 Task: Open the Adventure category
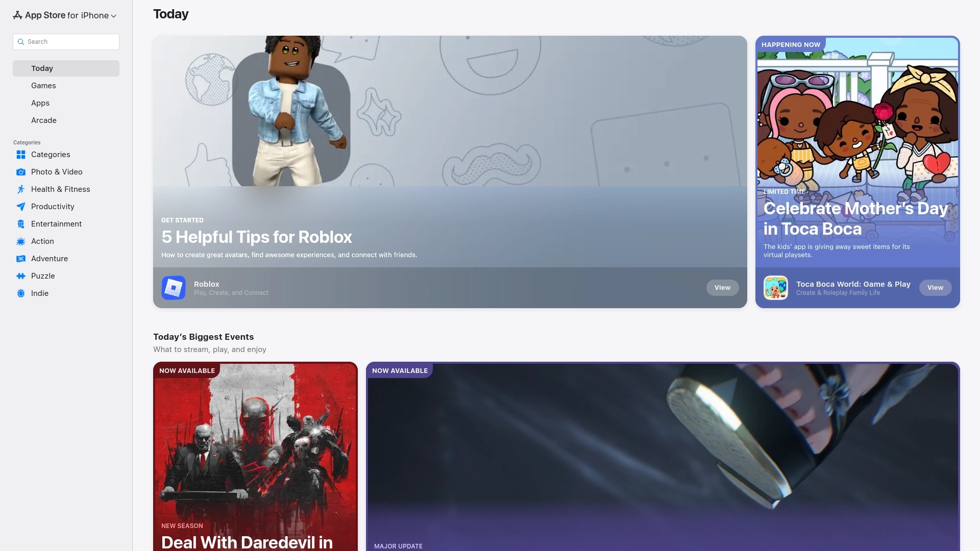click(x=66, y=259)
